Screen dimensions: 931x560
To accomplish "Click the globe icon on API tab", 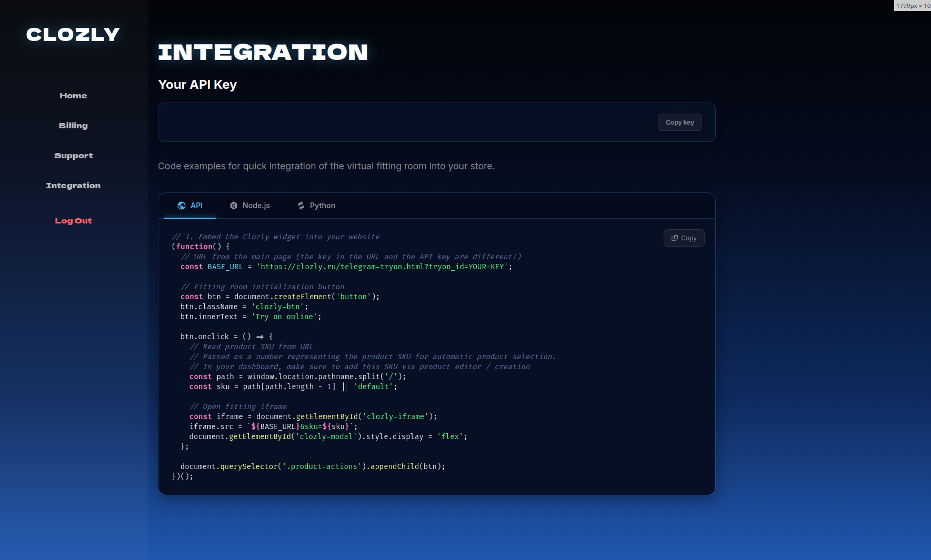I will coord(182,206).
